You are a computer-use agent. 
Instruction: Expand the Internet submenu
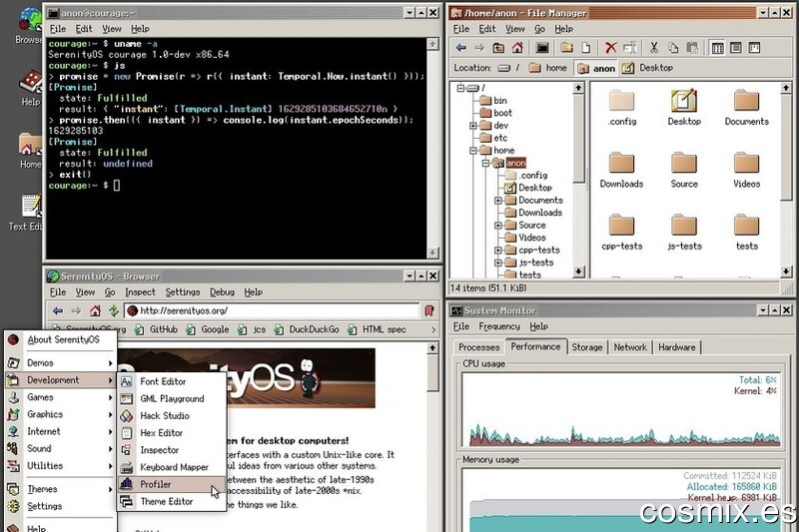click(60, 431)
